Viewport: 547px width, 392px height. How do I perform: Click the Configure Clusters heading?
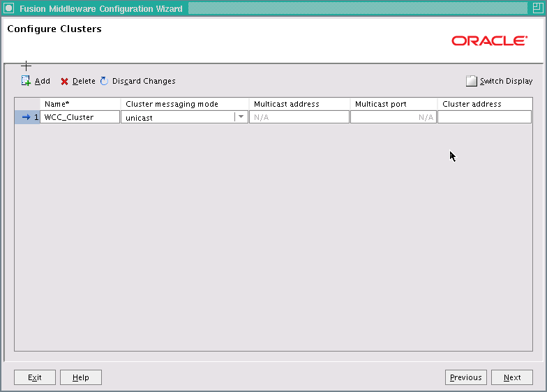[x=54, y=29]
